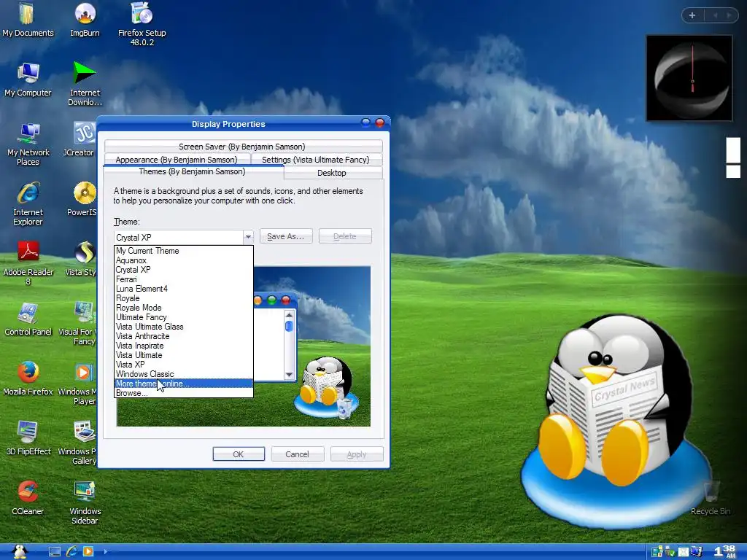
Task: Click the sidebar clock gadget
Action: click(689, 77)
